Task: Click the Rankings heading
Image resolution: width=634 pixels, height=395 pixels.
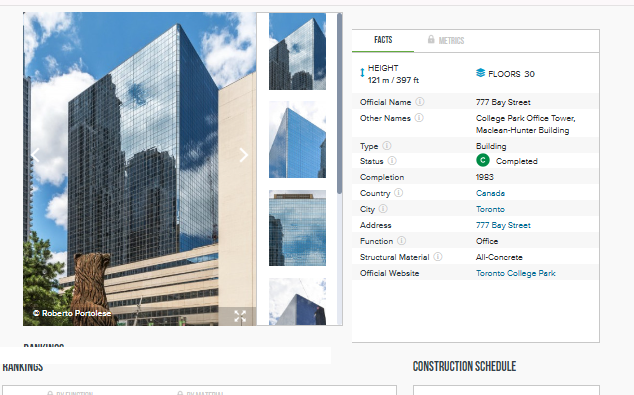Action: [23, 368]
